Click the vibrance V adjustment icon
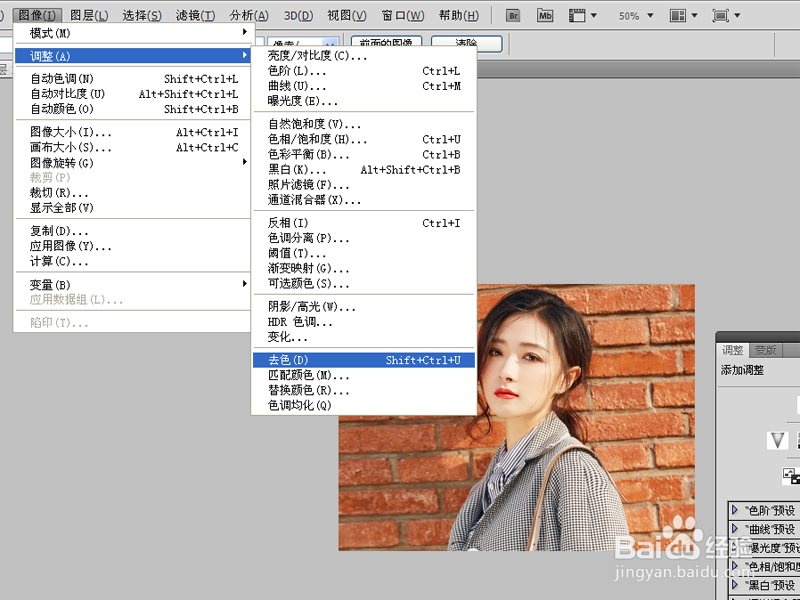 [777, 440]
